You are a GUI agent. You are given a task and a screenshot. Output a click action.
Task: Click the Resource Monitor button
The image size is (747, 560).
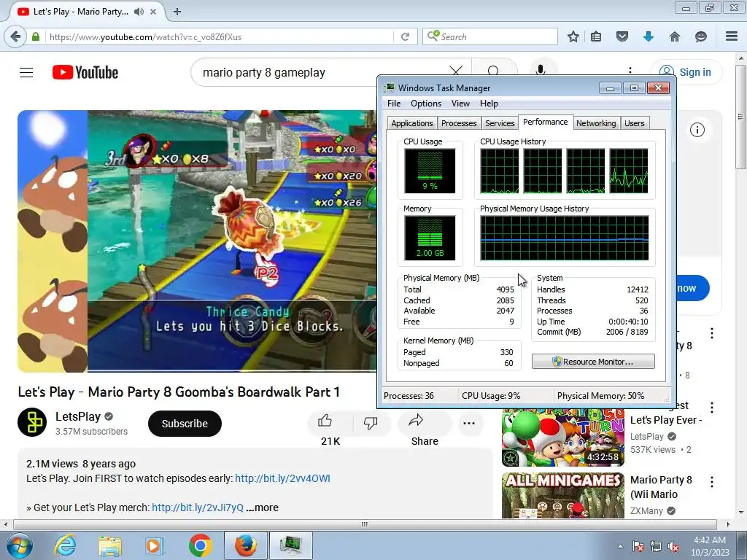[x=593, y=362]
